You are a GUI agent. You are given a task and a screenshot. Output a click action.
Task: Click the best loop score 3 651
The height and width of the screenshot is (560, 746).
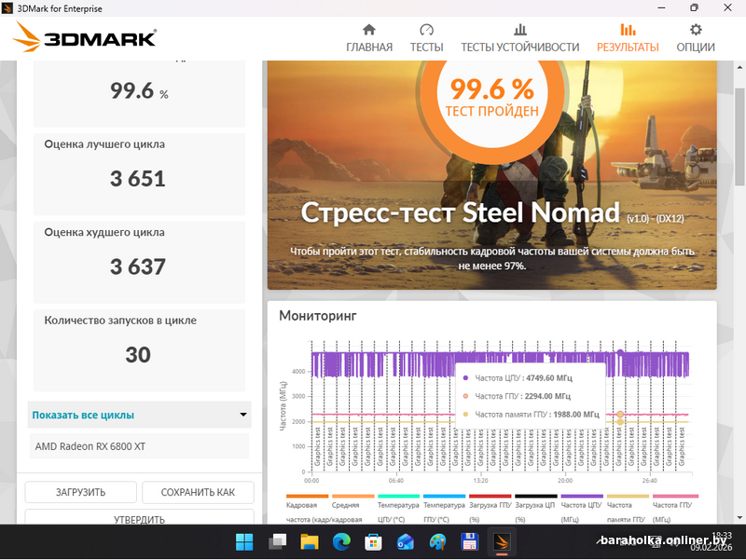(x=138, y=179)
